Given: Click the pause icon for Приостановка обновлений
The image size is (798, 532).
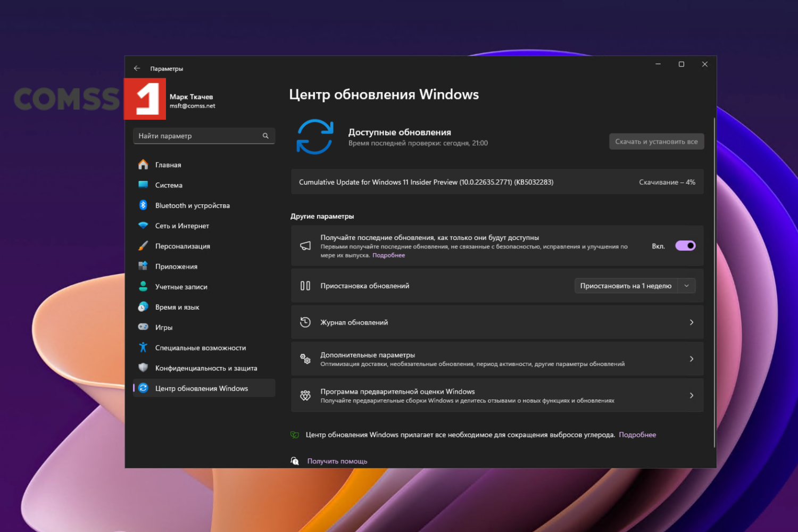Looking at the screenshot, I should tap(305, 286).
